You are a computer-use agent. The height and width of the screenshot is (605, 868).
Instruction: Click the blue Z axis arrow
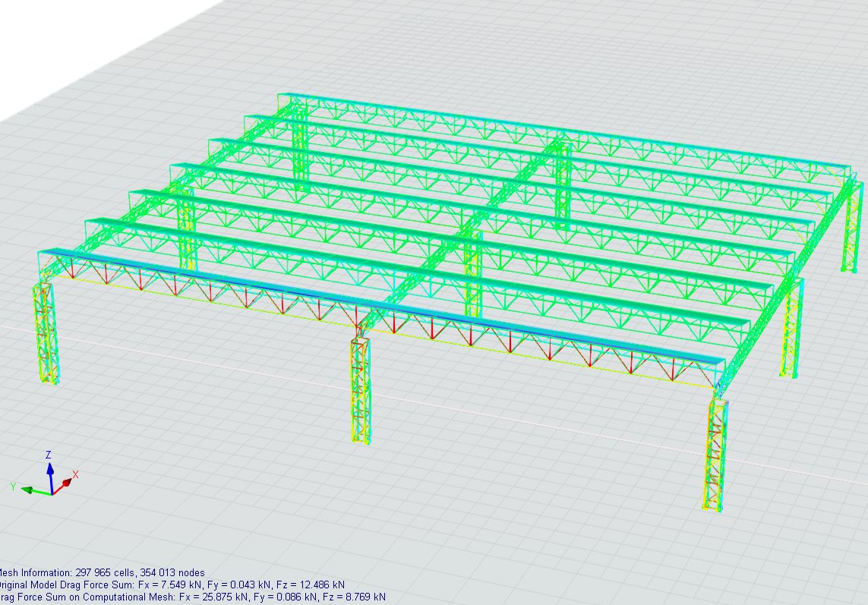[50, 477]
